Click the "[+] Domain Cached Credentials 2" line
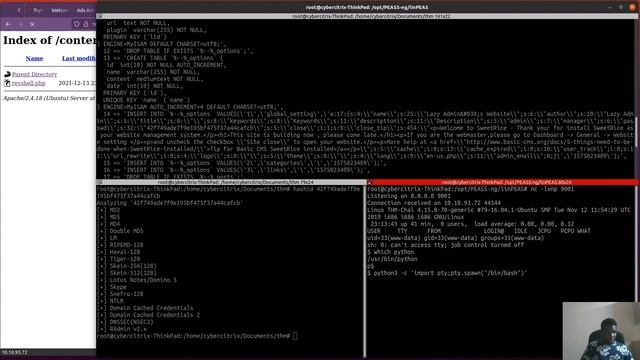The width and height of the screenshot is (640, 360). click(x=148, y=315)
